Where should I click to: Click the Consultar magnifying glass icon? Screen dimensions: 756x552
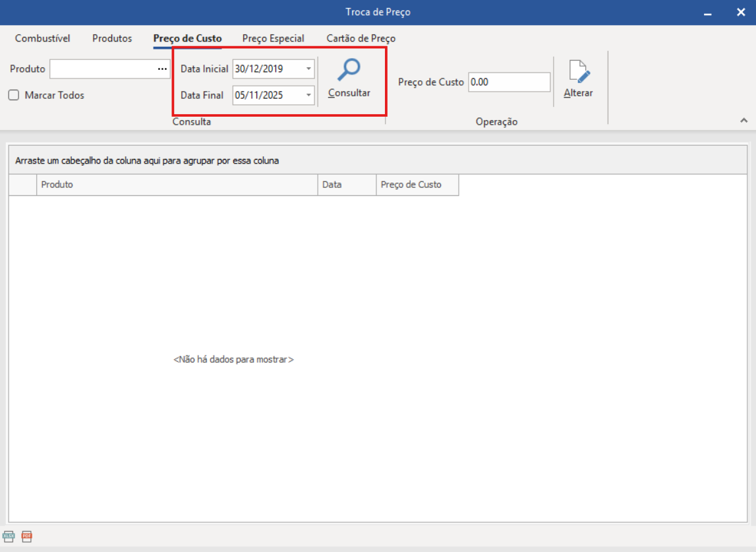pyautogui.click(x=349, y=71)
